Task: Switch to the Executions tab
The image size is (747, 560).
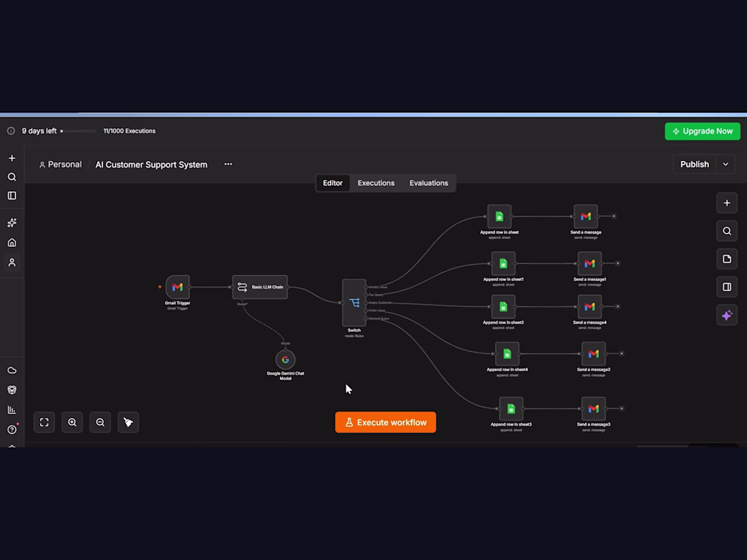Action: click(x=376, y=183)
